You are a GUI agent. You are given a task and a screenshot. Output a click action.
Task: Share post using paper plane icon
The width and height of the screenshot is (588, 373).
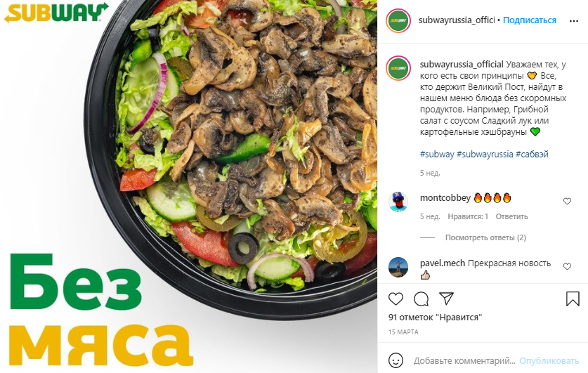pyautogui.click(x=447, y=299)
